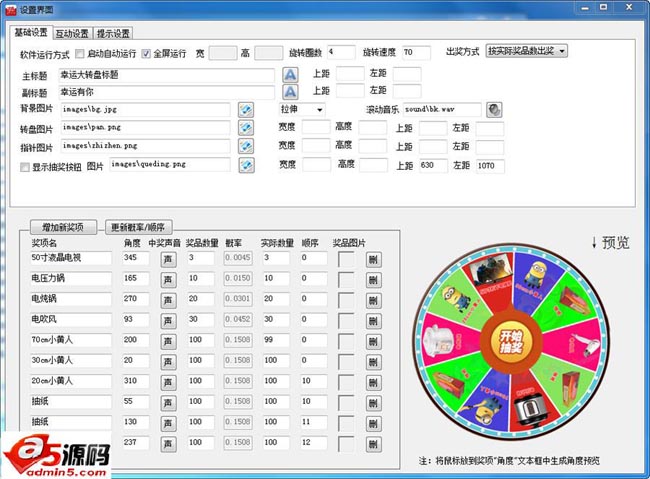This screenshot has height=479, width=650.
Task: Click the 奖品图片 box for 50寸液晶电视
Action: click(x=346, y=260)
